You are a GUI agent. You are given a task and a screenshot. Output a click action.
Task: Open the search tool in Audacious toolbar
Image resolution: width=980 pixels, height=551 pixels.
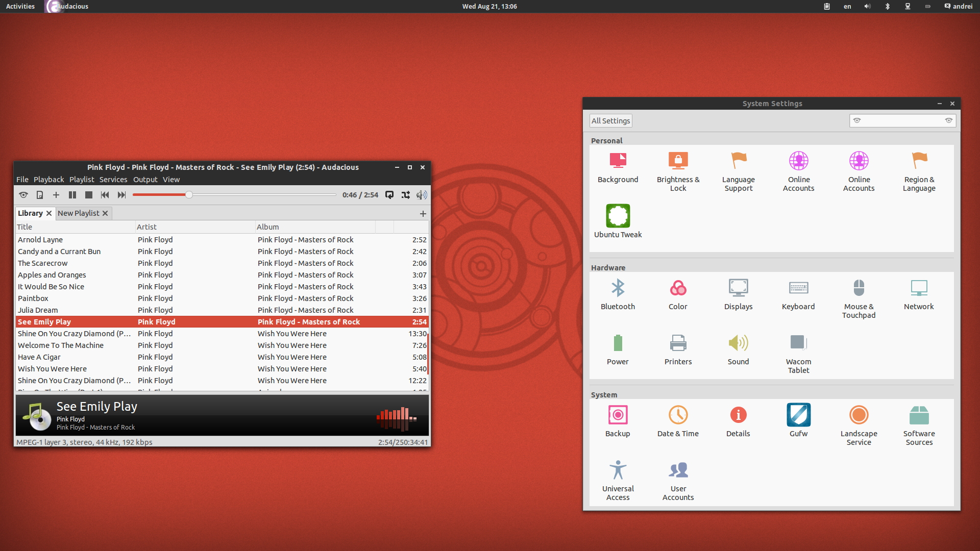pos(23,195)
